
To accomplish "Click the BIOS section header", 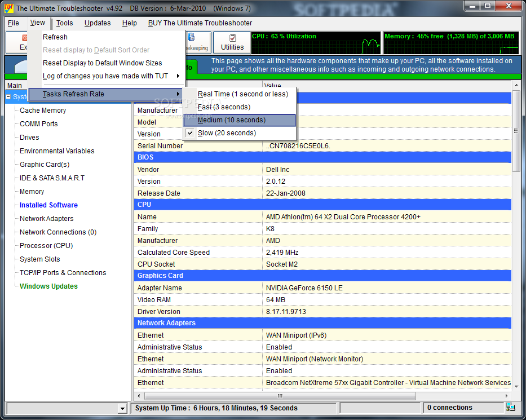I will [322, 157].
